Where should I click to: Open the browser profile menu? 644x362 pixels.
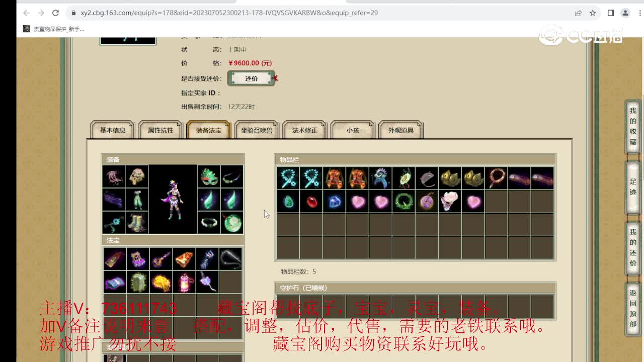625,13
